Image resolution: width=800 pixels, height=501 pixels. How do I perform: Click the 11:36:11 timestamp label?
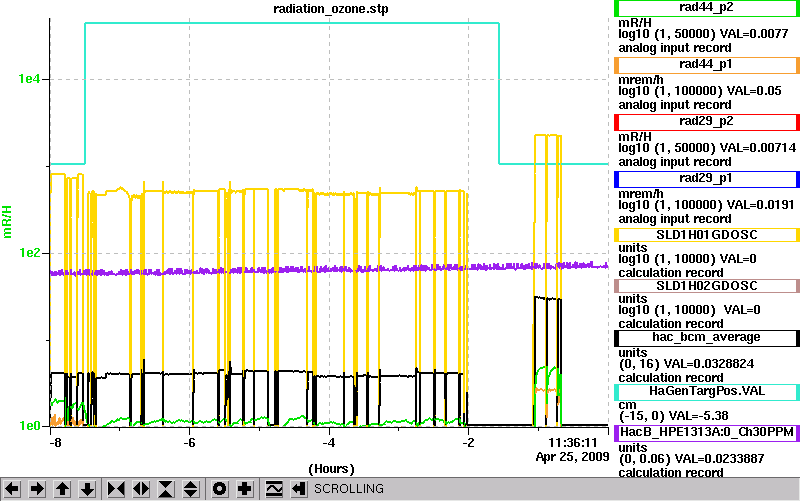[572, 443]
